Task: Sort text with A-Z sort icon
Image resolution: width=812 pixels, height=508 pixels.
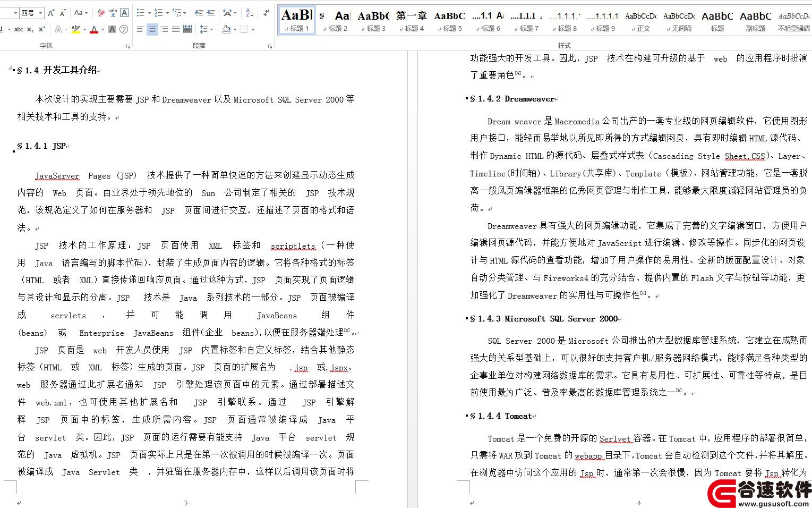Action: pos(250,13)
